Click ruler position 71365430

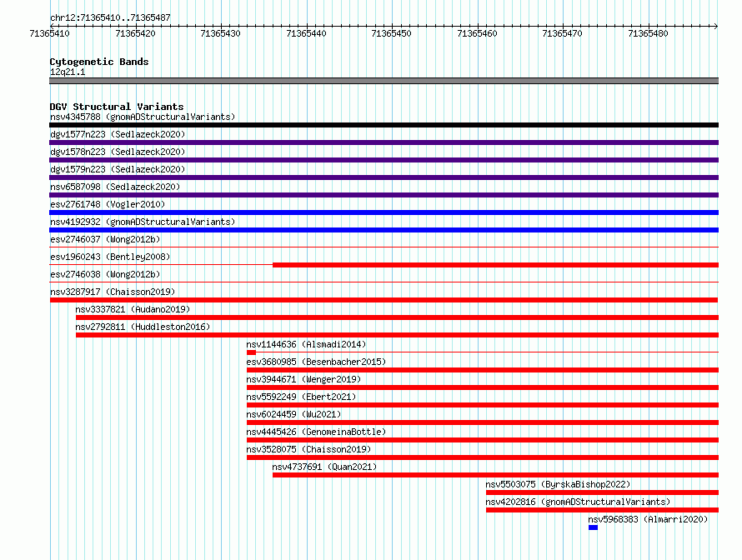(x=221, y=33)
